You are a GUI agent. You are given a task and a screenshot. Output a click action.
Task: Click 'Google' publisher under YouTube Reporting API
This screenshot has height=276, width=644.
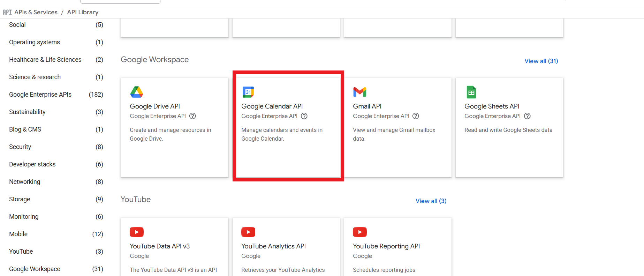pos(362,256)
